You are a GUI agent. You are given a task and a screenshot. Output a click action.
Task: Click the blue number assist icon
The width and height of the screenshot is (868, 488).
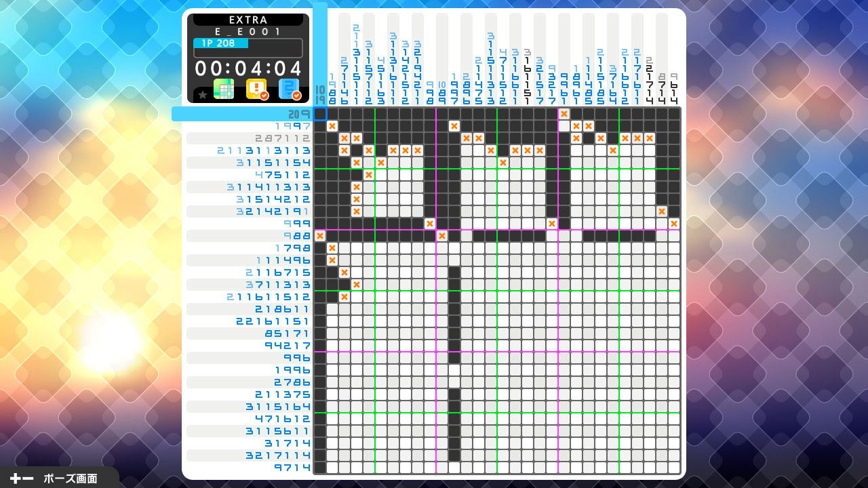(290, 89)
